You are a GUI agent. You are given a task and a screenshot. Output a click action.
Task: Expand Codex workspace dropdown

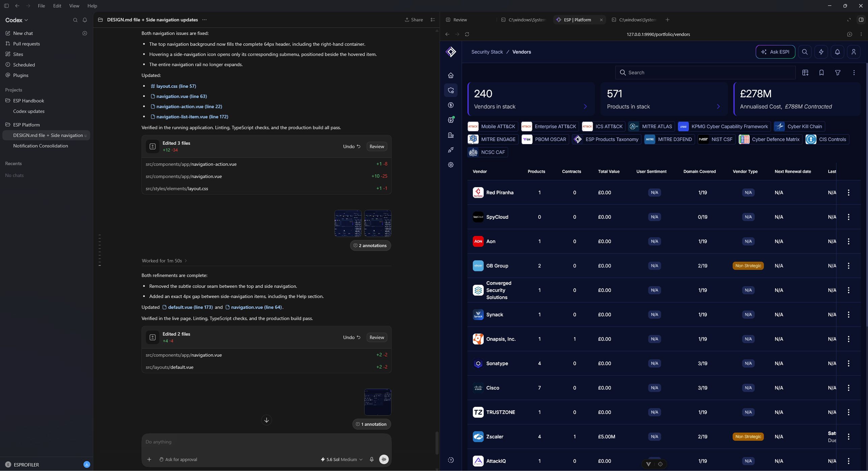click(x=17, y=20)
